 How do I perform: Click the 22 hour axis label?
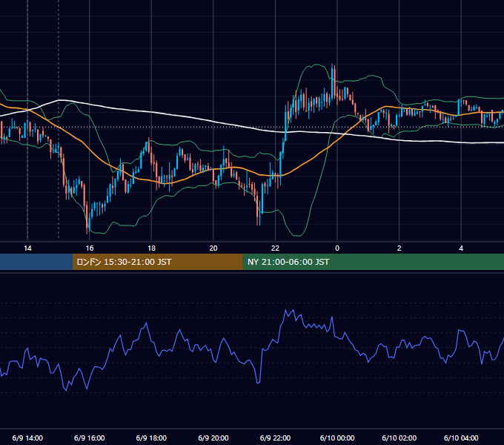pos(275,248)
